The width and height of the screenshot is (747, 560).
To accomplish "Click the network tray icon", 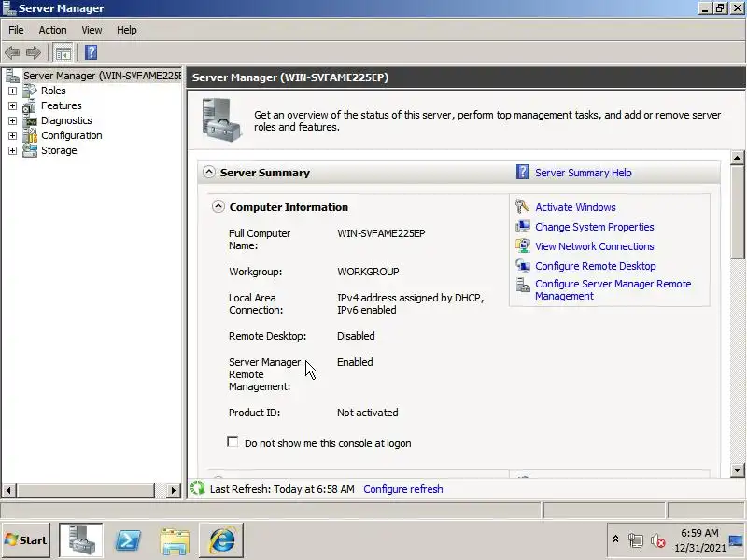I will click(x=636, y=540).
